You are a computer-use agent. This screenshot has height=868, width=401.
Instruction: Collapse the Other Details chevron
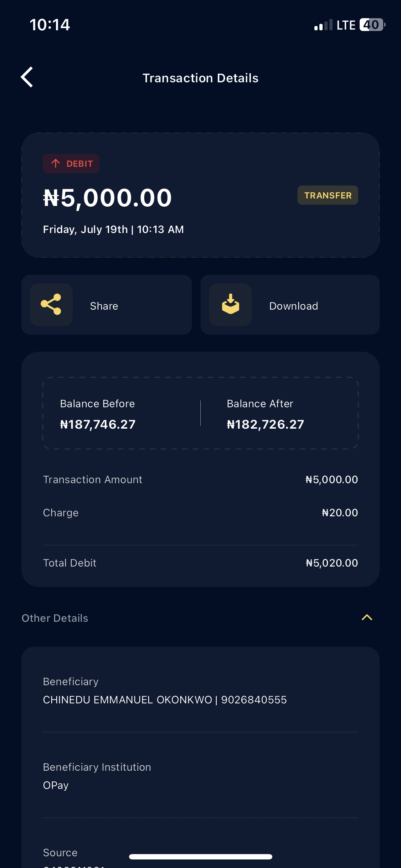coord(367,618)
